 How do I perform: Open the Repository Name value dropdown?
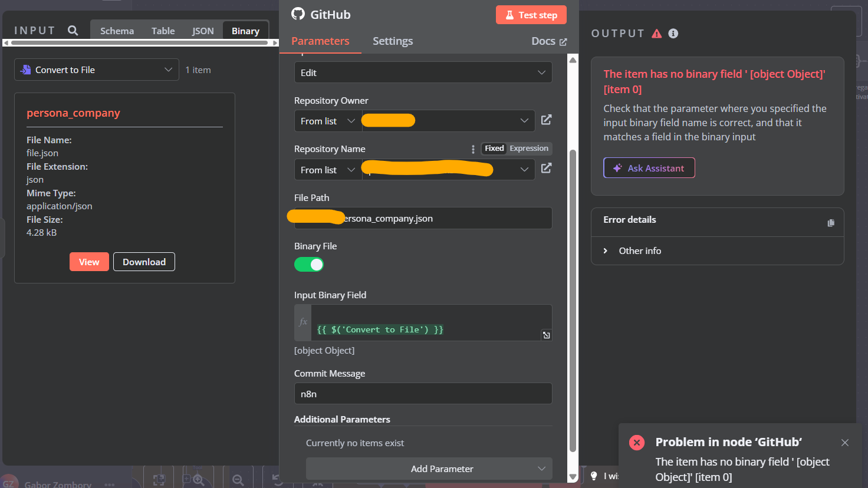[x=448, y=170]
